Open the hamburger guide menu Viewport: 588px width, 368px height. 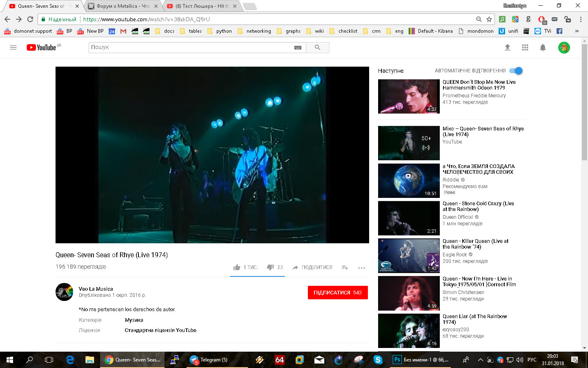click(13, 47)
